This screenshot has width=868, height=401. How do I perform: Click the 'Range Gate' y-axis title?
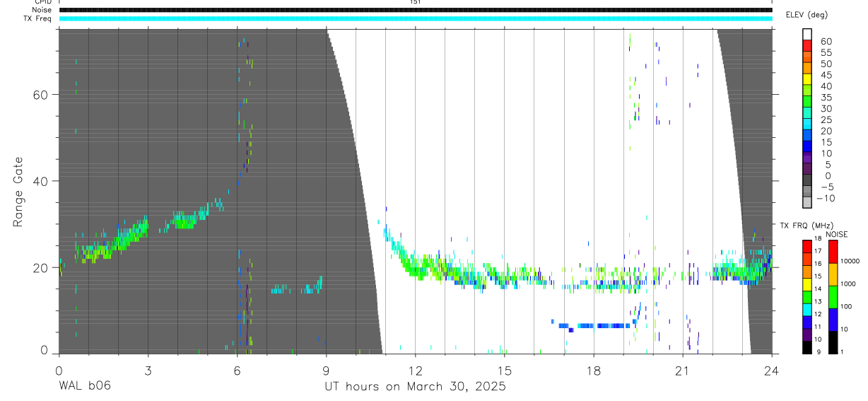(18, 192)
